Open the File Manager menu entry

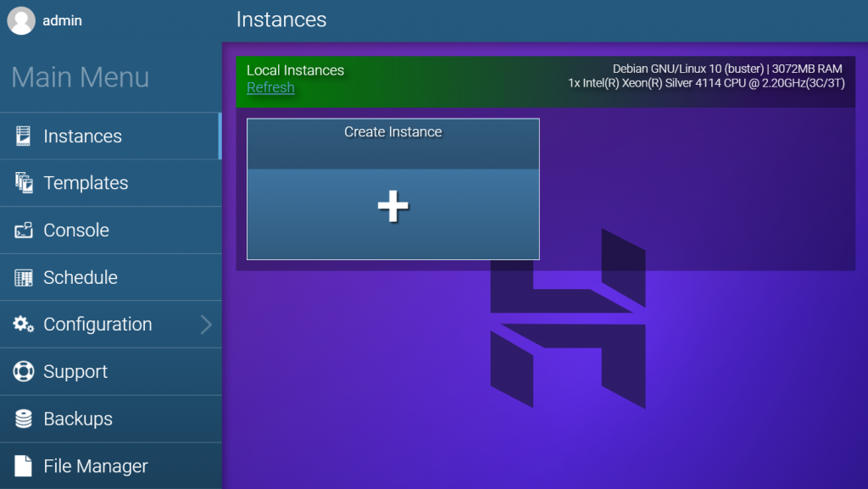pos(111,466)
